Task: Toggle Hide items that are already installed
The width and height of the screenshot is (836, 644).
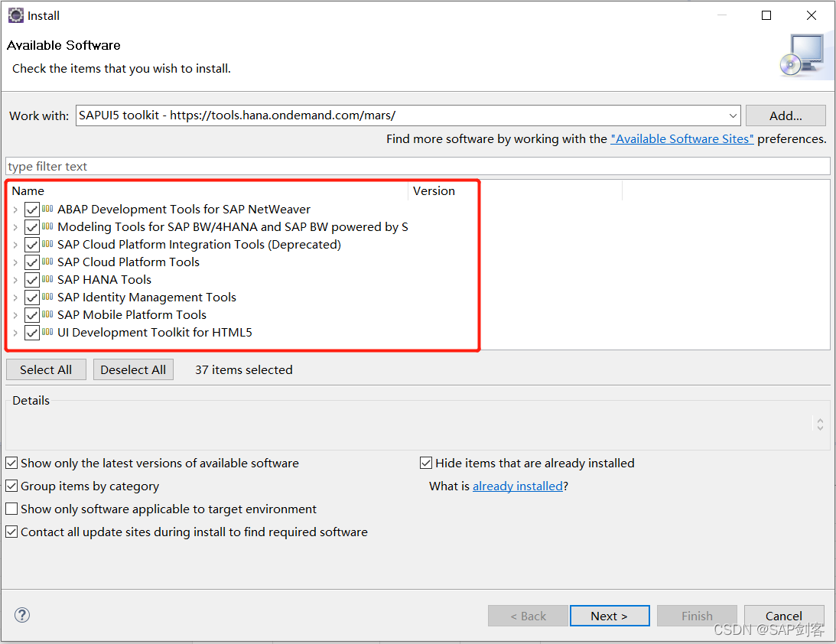Action: [426, 463]
